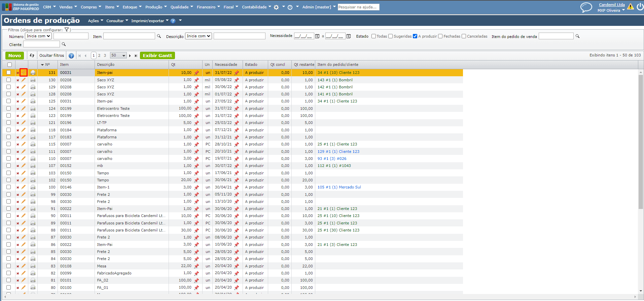The height and width of the screenshot is (301, 644).
Task: Click the print icon for order 130
Action: pos(33,80)
